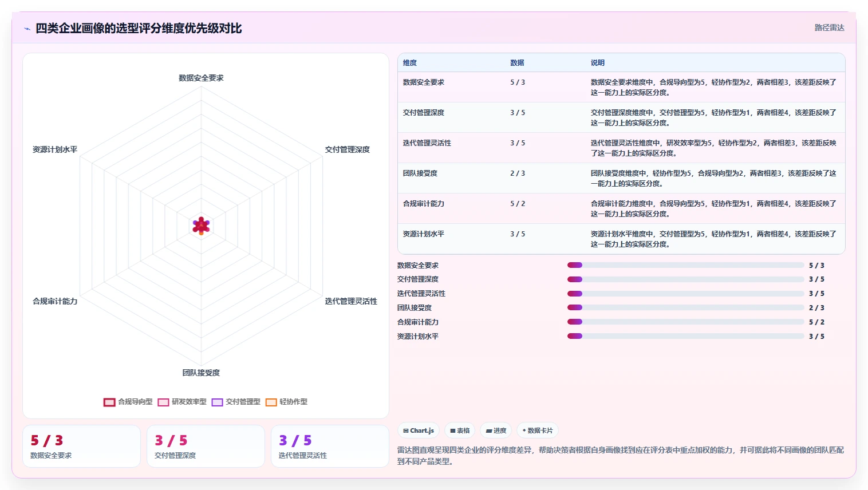
Task: Click the 数据 column header
Action: click(517, 63)
